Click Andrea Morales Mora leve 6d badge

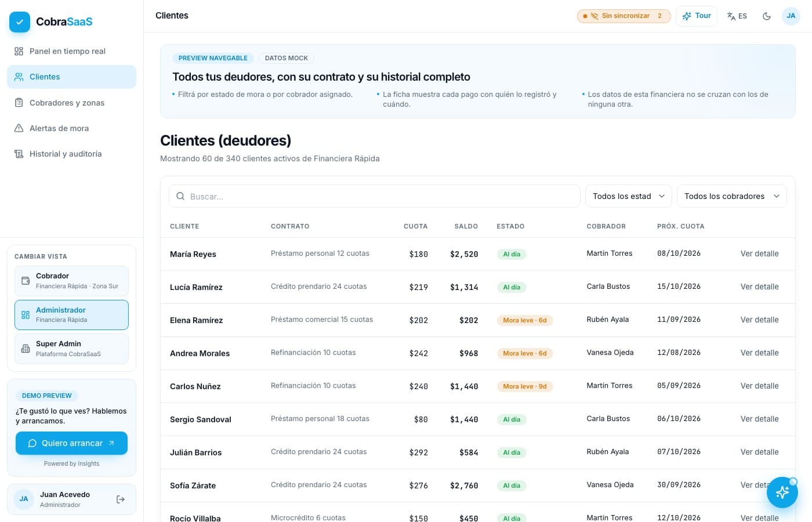pos(525,353)
